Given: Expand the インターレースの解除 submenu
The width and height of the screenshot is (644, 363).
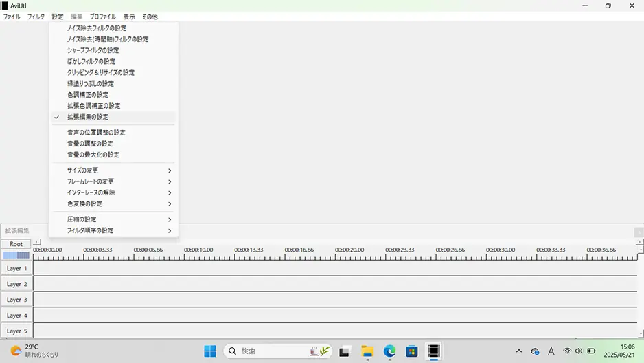Looking at the screenshot, I should [113, 192].
